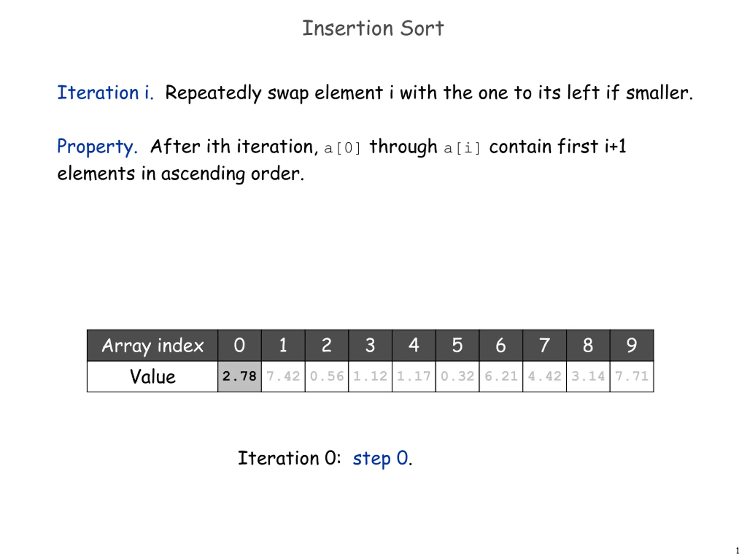Select the value 1.12 cell
This screenshot has width=747, height=560.
coord(370,376)
